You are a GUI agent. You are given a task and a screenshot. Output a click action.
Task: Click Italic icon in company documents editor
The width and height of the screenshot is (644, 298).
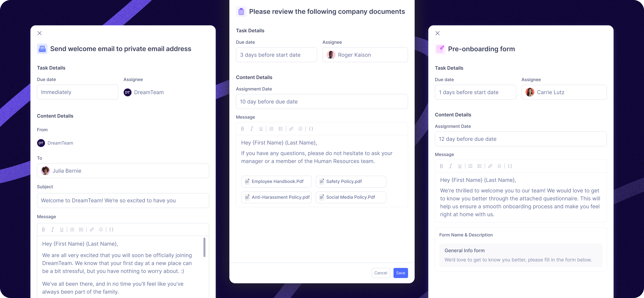pos(252,129)
